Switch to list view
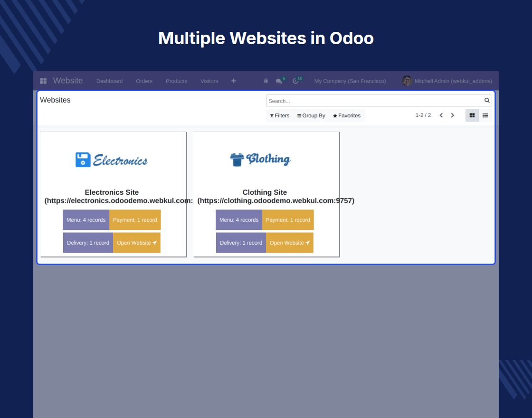Image resolution: width=532 pixels, height=418 pixels. click(485, 115)
